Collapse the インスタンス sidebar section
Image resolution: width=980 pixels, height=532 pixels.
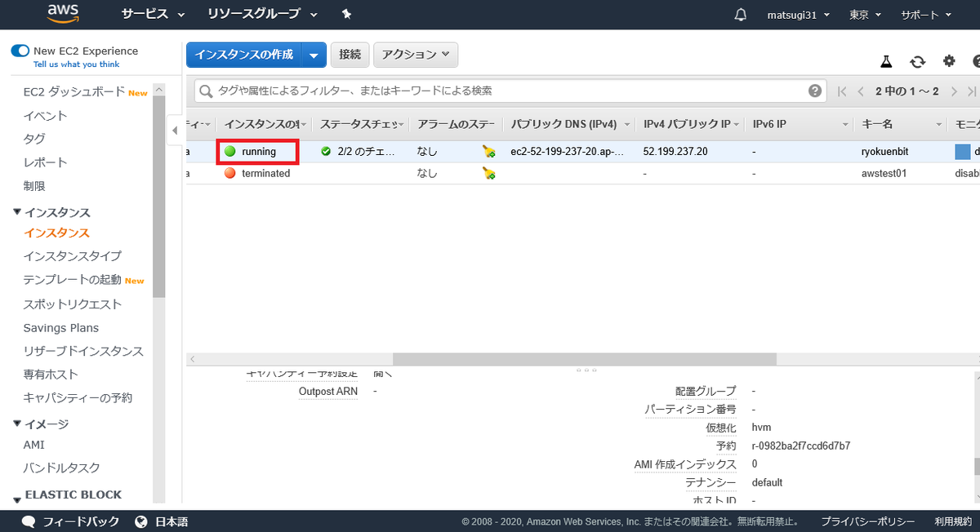pos(17,212)
